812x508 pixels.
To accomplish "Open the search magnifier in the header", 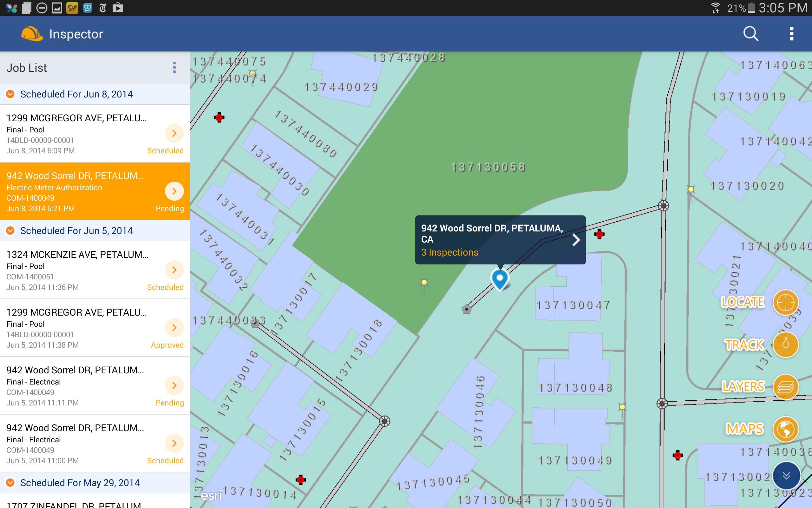I will pyautogui.click(x=750, y=34).
